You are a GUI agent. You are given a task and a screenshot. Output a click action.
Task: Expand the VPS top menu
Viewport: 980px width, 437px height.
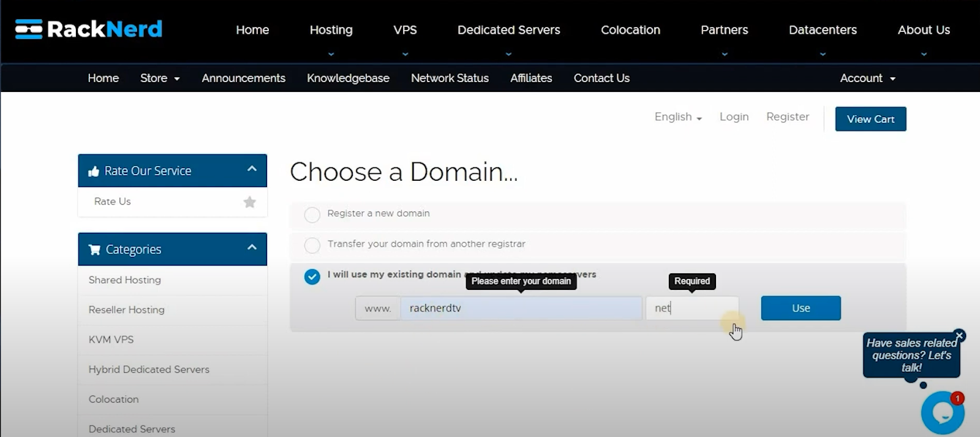click(405, 29)
